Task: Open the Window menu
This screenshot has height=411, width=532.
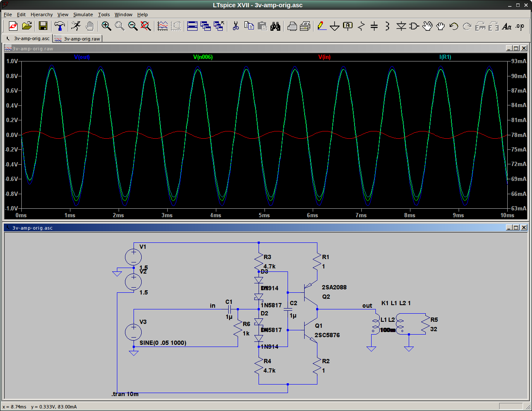Action: (x=123, y=15)
